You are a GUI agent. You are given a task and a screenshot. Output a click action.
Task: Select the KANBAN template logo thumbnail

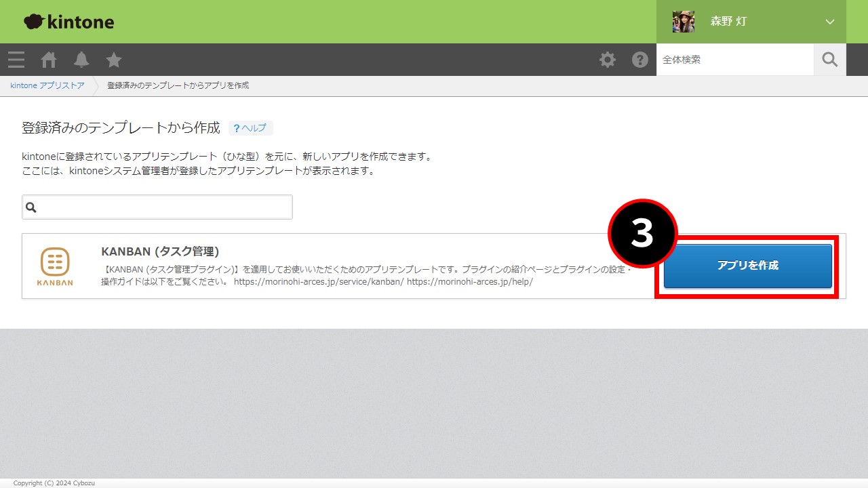[x=55, y=266]
